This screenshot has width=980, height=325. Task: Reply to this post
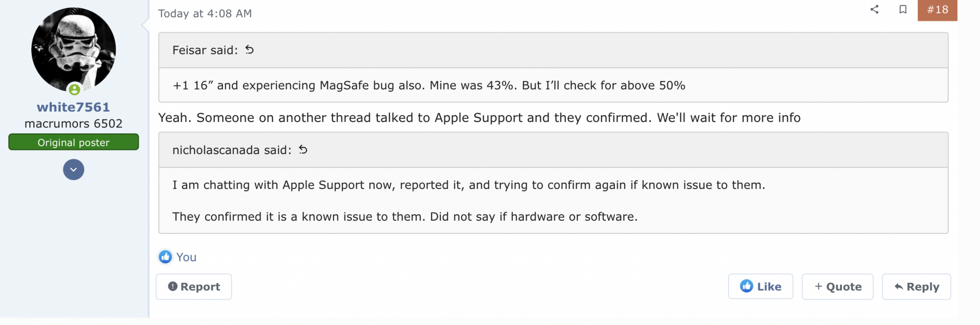pyautogui.click(x=916, y=287)
